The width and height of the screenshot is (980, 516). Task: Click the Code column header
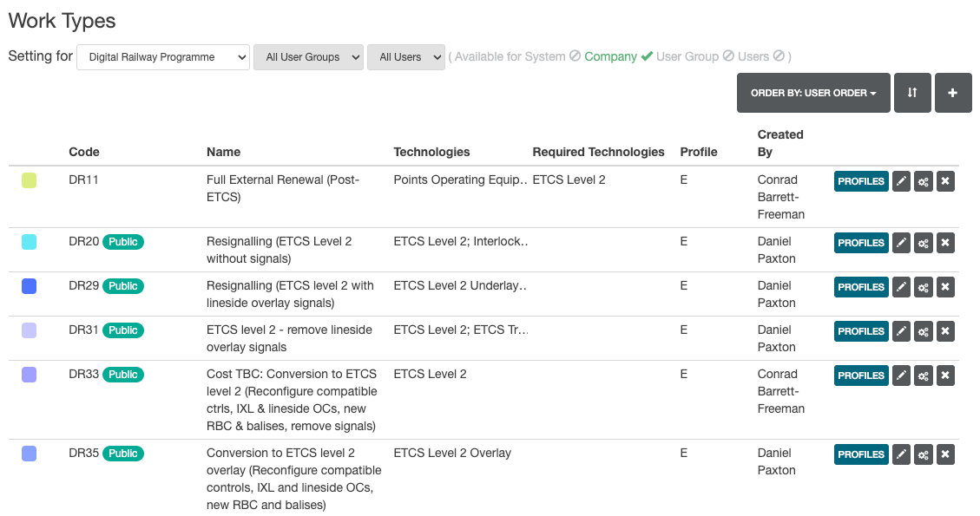click(84, 152)
